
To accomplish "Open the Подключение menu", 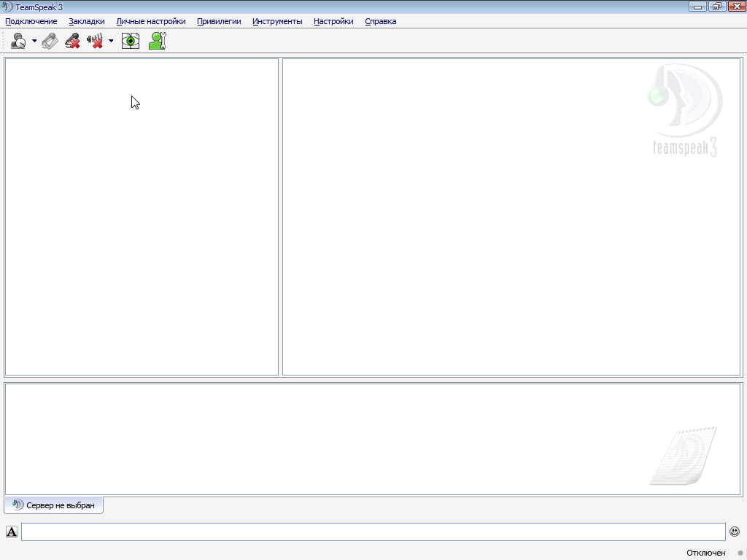I will tap(31, 21).
